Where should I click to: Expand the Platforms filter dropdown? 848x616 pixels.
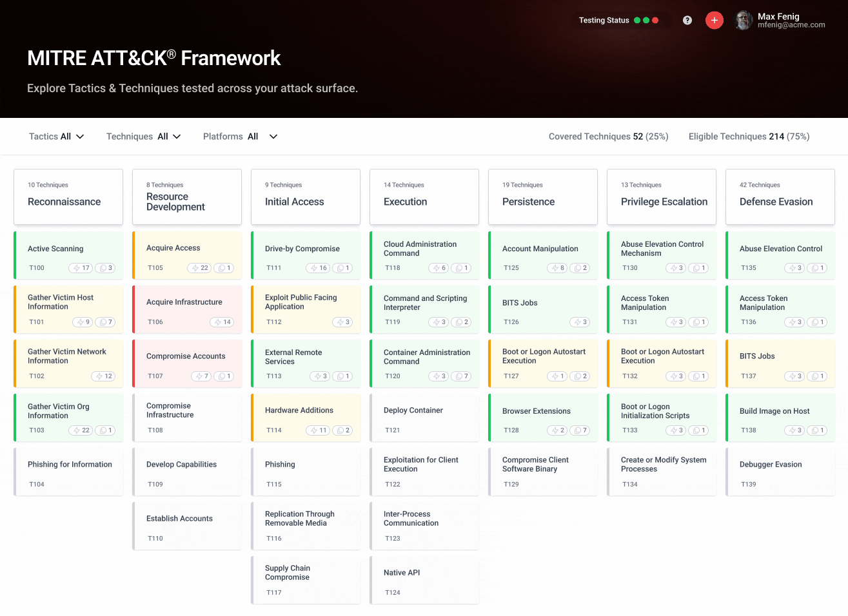[240, 137]
